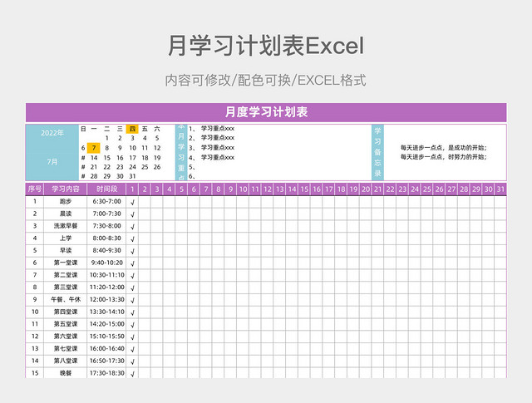Select the 7月 month cell
532x403 pixels.
point(52,162)
